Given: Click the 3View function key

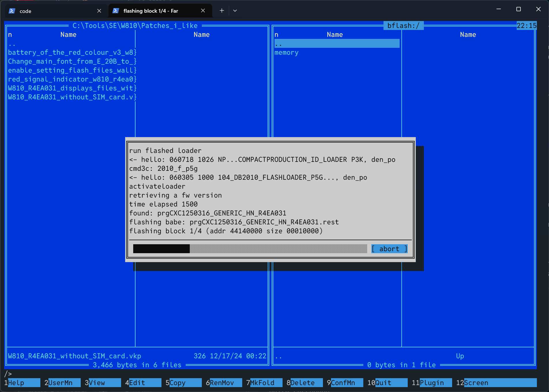Looking at the screenshot, I should [103, 383].
